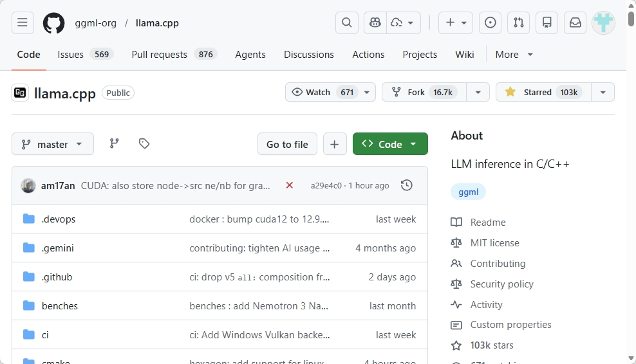Open commit 'benches : add Nemotron 3 Na...'
Image resolution: width=636 pixels, height=364 pixels.
(x=259, y=306)
